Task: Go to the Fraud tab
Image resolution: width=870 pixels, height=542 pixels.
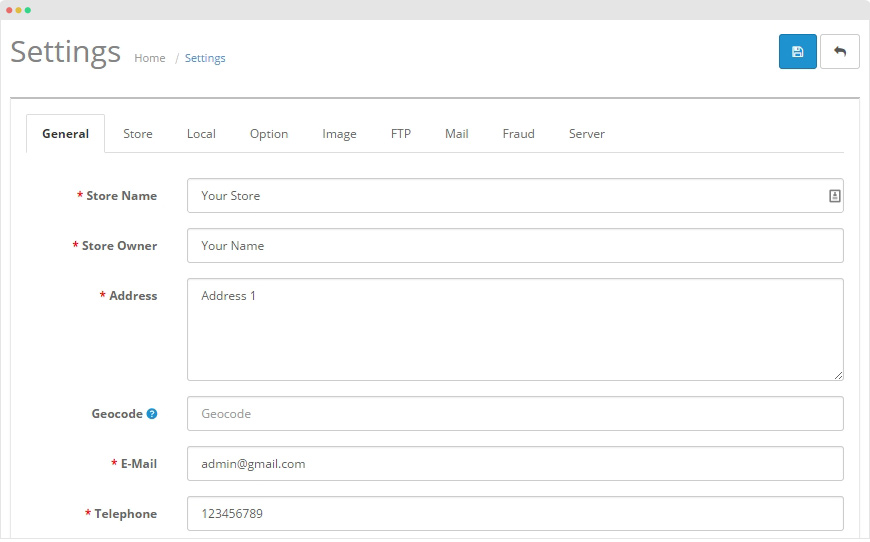Action: click(518, 134)
